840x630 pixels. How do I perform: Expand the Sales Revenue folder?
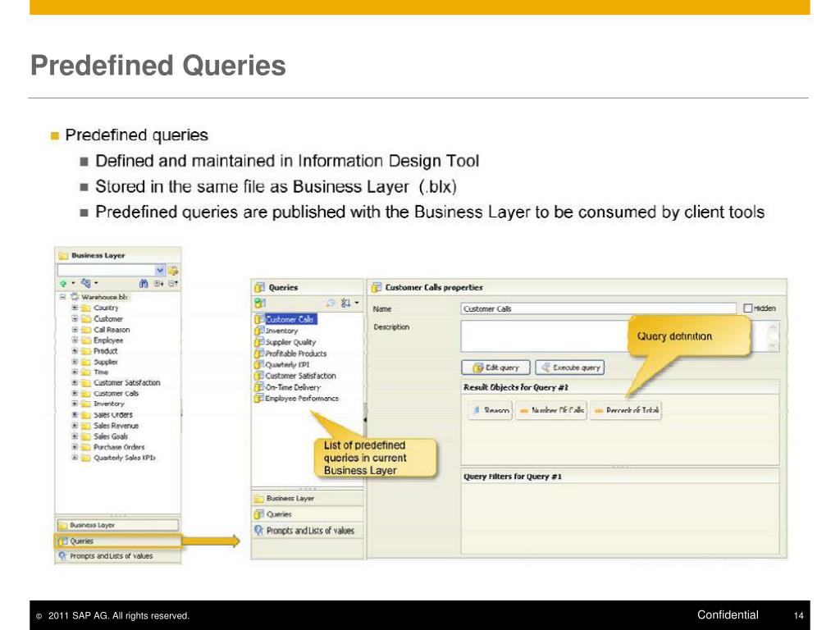[x=75, y=426]
